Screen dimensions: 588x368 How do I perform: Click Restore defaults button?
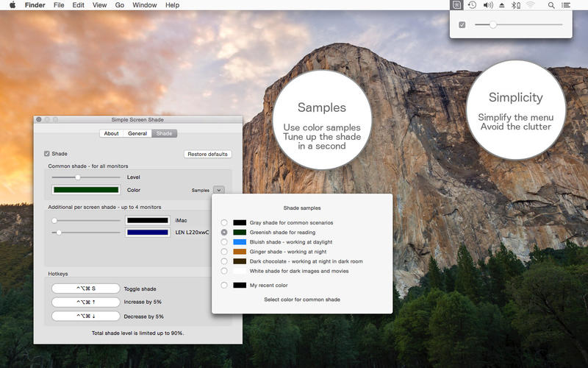pos(208,154)
